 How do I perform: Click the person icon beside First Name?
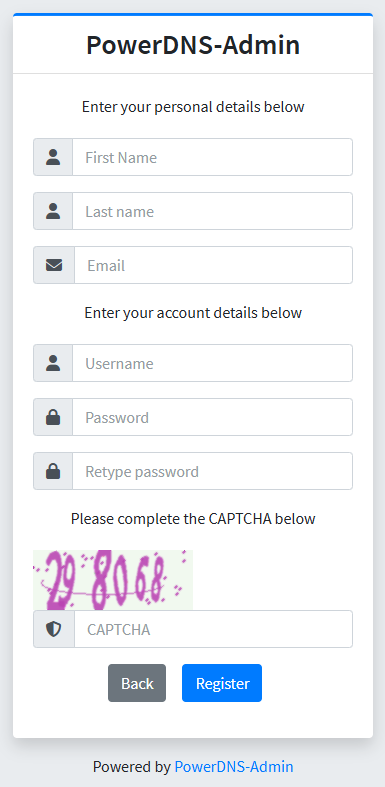coord(53,157)
